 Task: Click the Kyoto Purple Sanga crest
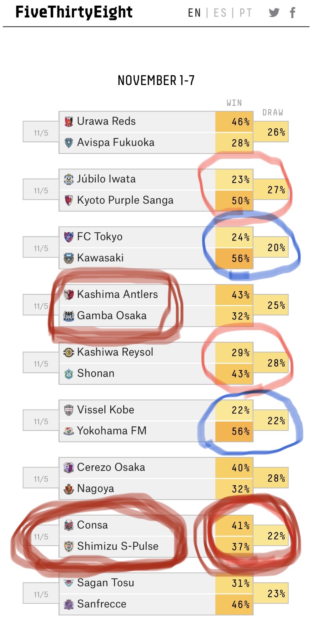click(x=69, y=200)
